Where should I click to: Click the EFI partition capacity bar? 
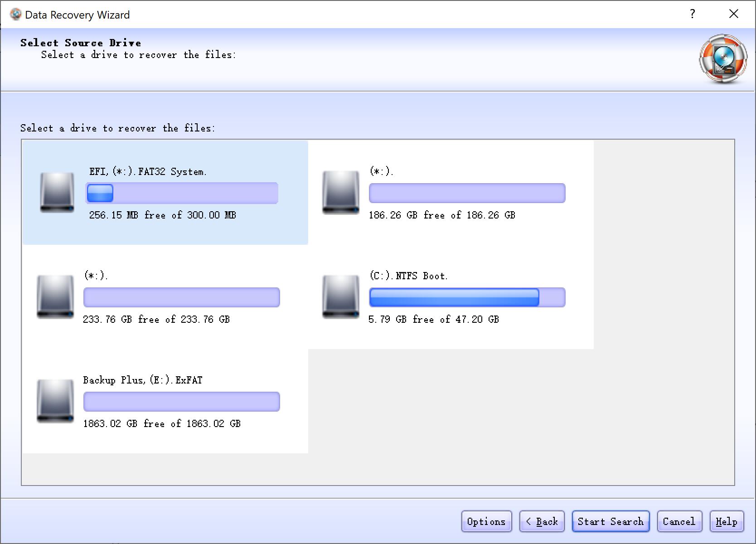pyautogui.click(x=182, y=193)
